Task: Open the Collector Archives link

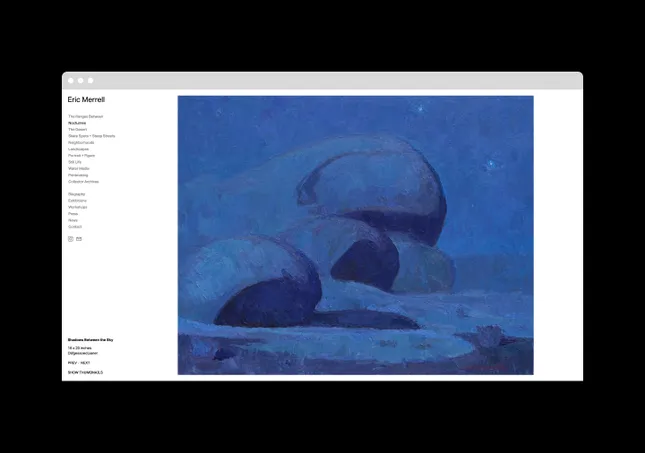Action: (x=84, y=181)
